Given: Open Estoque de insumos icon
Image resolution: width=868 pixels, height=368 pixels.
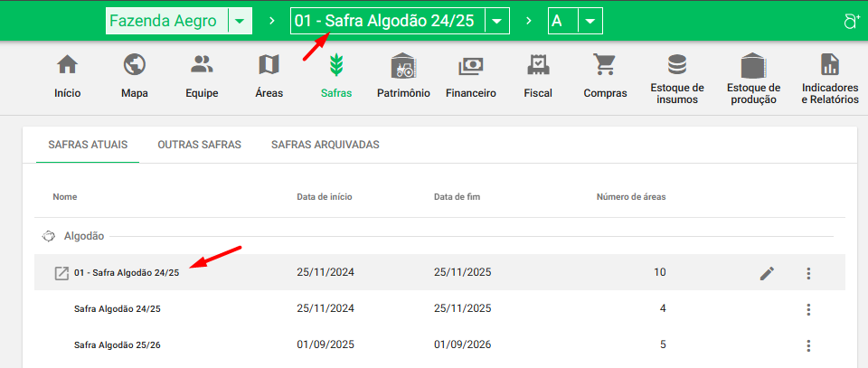Looking at the screenshot, I should [676, 66].
